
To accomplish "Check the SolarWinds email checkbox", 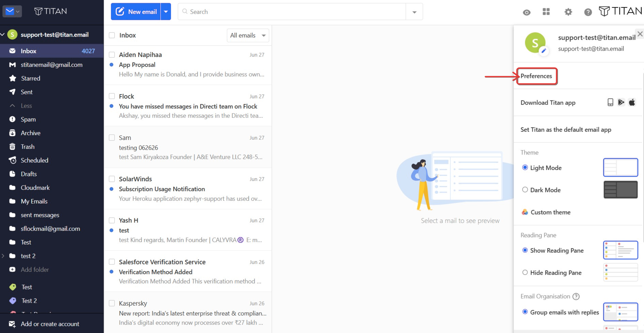I will pos(112,179).
